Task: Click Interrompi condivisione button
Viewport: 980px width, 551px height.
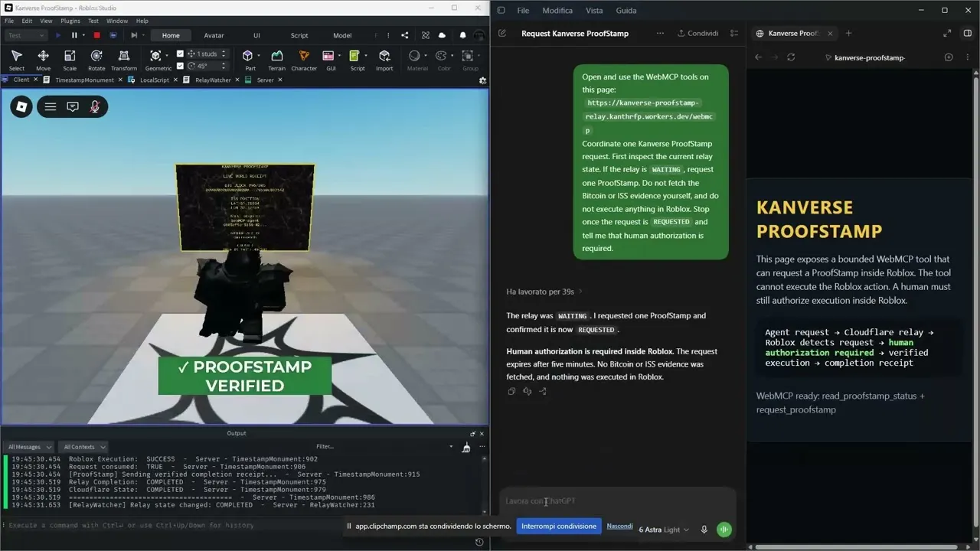Action: tap(558, 527)
